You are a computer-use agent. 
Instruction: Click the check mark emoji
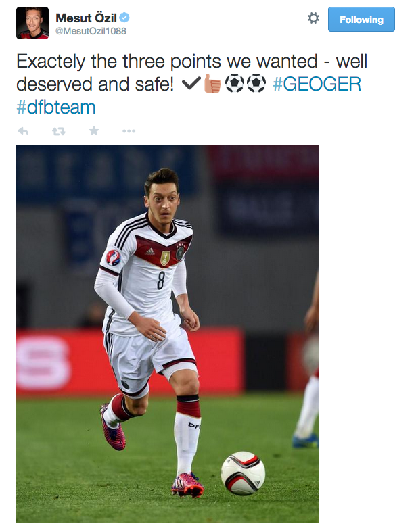[x=191, y=83]
